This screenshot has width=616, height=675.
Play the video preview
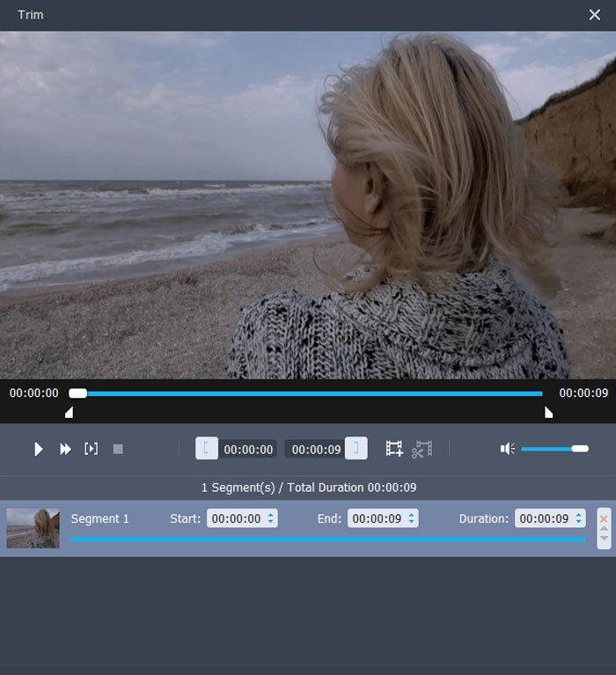coord(39,449)
